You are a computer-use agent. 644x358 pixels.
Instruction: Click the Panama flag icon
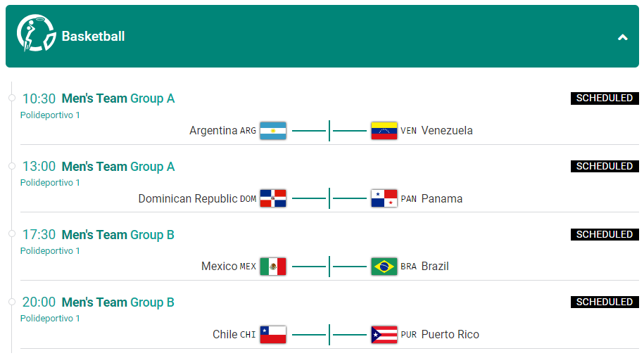pos(384,199)
